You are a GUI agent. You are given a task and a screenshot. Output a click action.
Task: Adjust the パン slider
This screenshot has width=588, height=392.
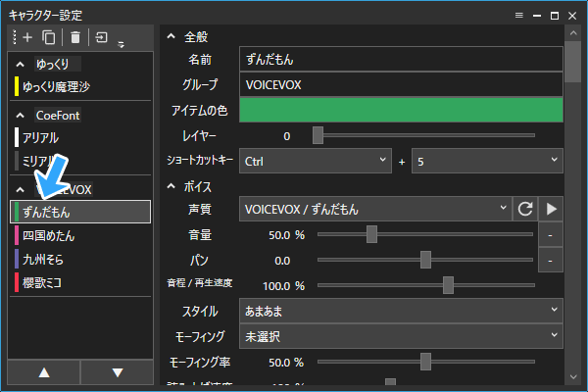click(425, 260)
